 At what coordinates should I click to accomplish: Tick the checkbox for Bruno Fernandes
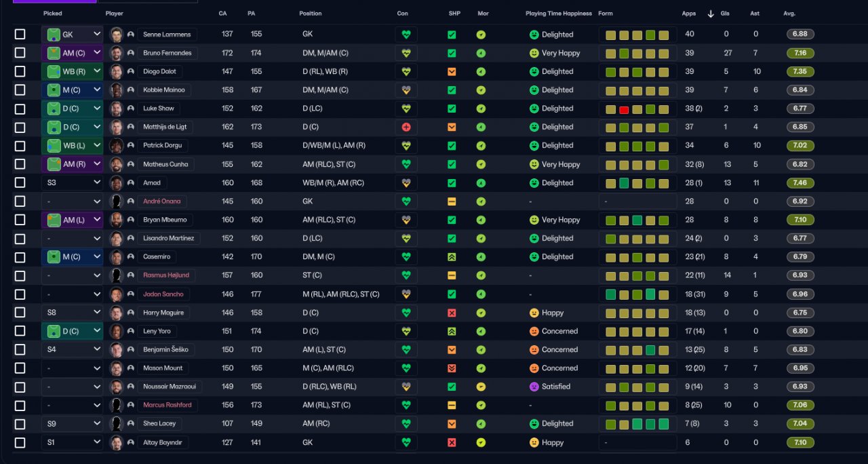click(x=20, y=53)
